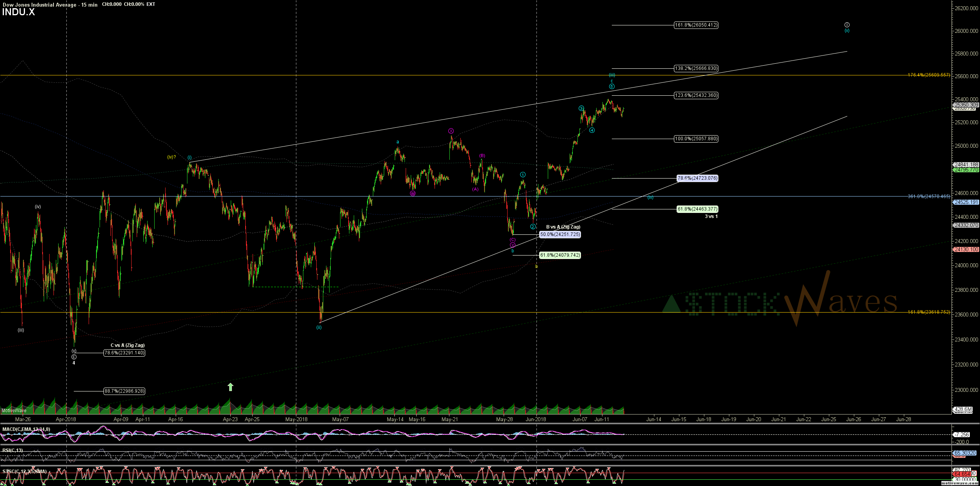The width and height of the screenshot is (980, 486).
Task: Select the cyan circled 2 wave label
Action: point(533,227)
